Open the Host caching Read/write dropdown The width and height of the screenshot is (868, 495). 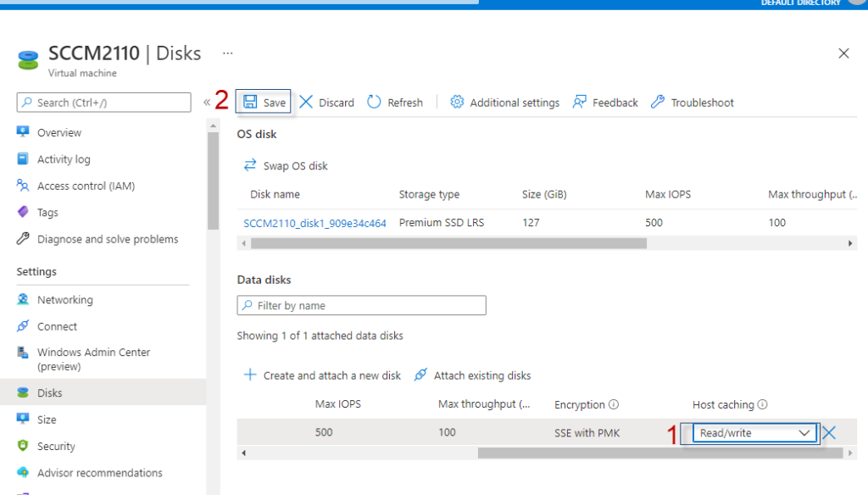[755, 433]
